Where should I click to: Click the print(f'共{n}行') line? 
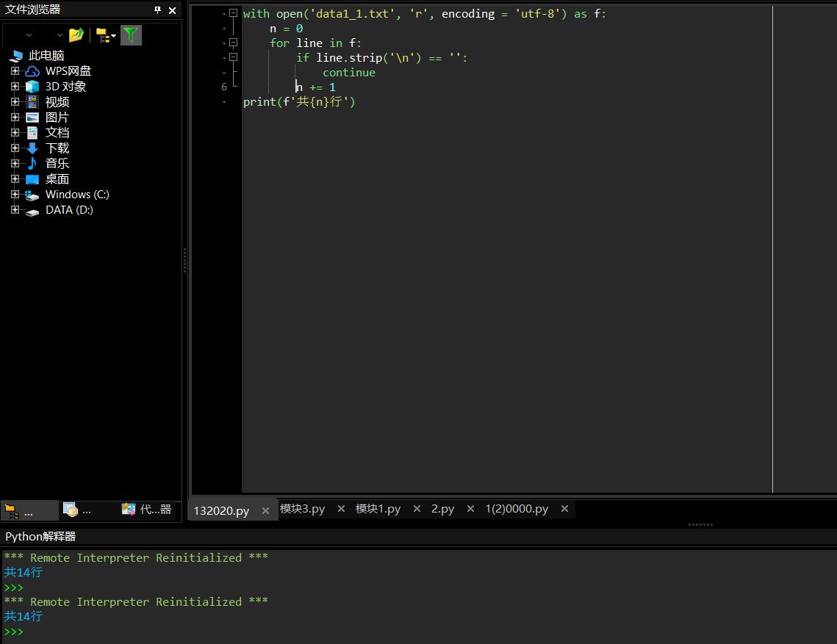click(x=299, y=102)
